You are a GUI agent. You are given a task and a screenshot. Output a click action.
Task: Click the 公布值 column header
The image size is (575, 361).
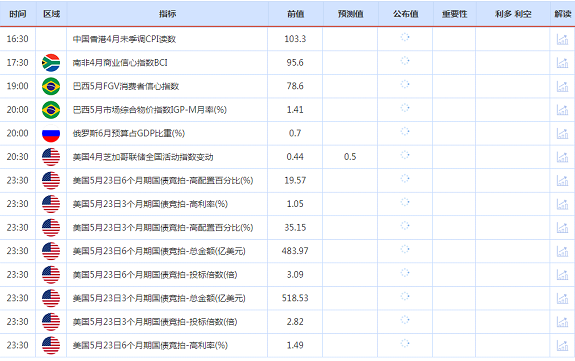(x=406, y=14)
